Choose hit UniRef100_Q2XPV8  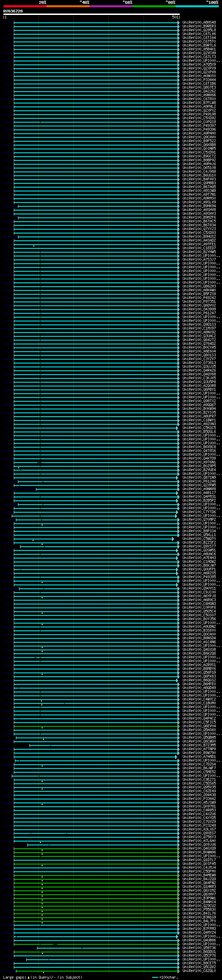click(x=199, y=72)
